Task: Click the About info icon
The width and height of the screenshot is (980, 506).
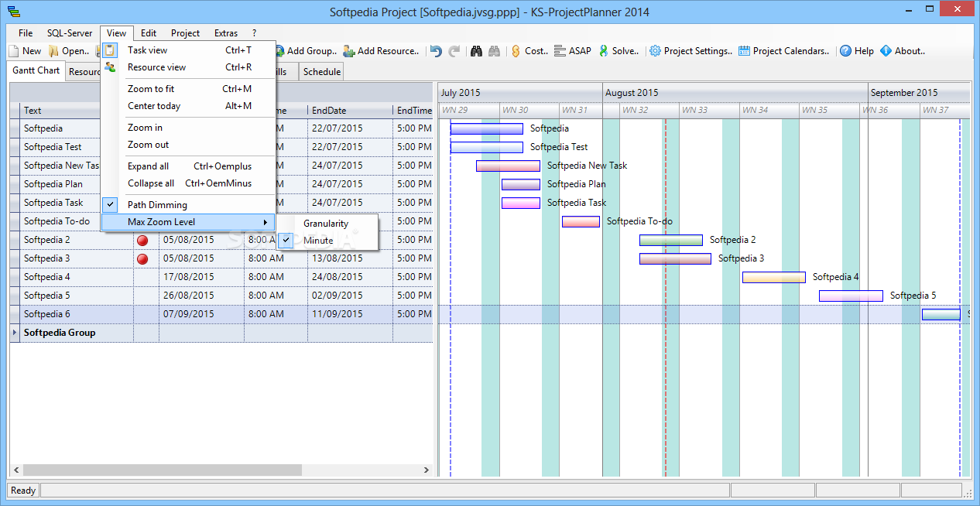Action: pos(886,51)
